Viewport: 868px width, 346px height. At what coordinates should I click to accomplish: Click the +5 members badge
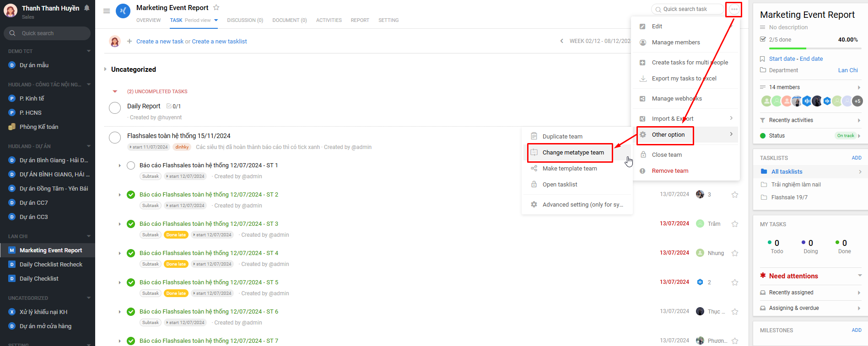pyautogui.click(x=857, y=101)
